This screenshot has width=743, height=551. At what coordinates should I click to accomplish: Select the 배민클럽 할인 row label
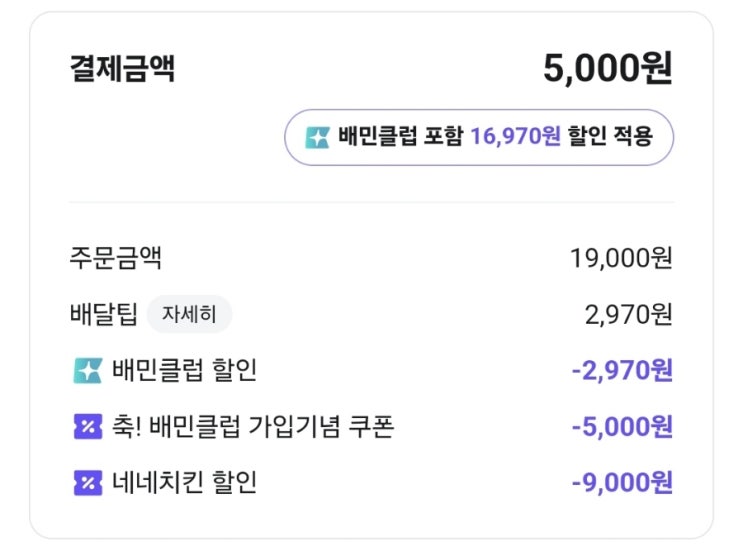[185, 371]
